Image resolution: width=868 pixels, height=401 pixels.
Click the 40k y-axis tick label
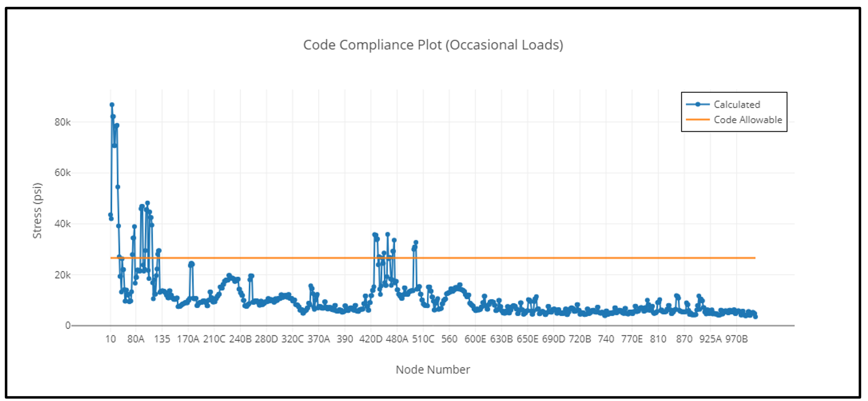(x=63, y=224)
